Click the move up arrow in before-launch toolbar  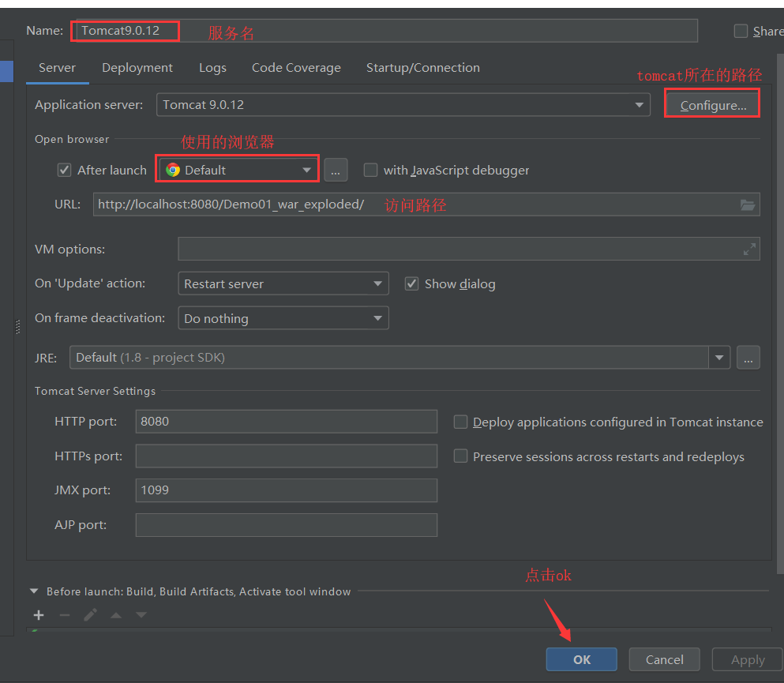pyautogui.click(x=116, y=616)
